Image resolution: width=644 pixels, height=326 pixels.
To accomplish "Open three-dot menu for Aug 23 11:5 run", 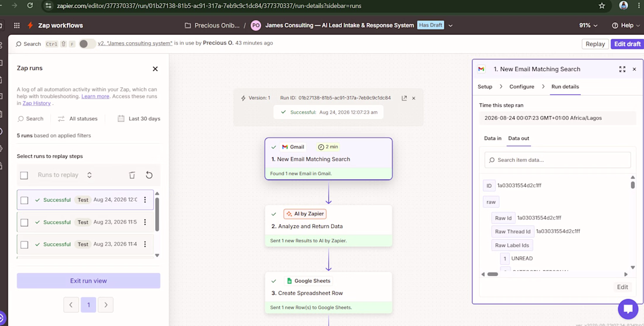I will 145,222.
